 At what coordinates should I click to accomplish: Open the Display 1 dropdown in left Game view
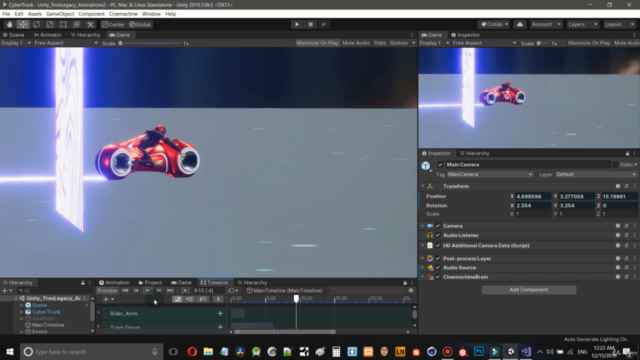[16, 43]
